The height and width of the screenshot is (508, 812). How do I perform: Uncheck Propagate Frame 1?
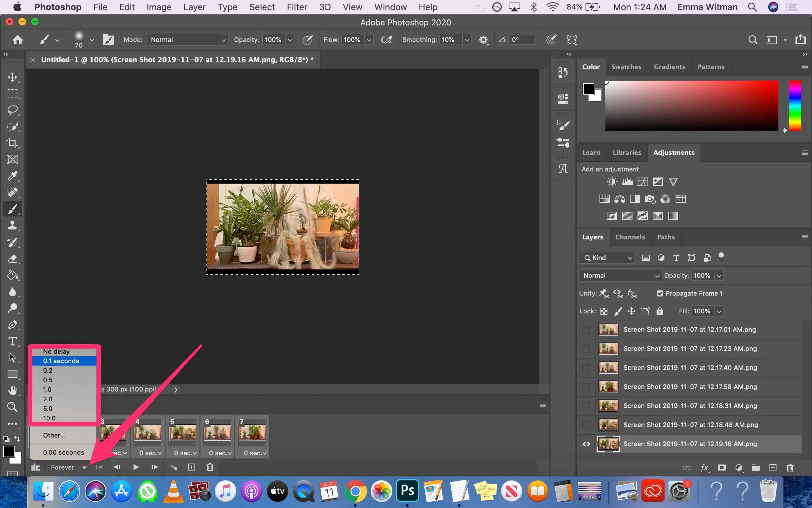pyautogui.click(x=660, y=294)
